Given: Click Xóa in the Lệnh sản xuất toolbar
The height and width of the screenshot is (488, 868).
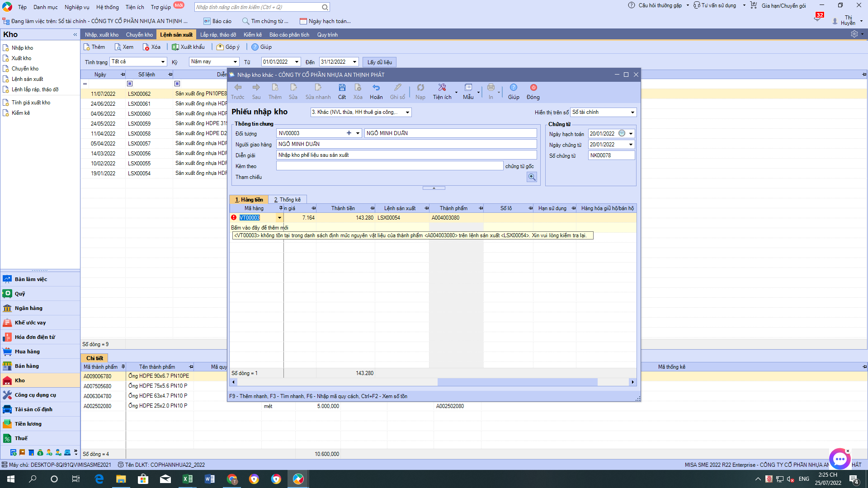Looking at the screenshot, I should pyautogui.click(x=152, y=47).
